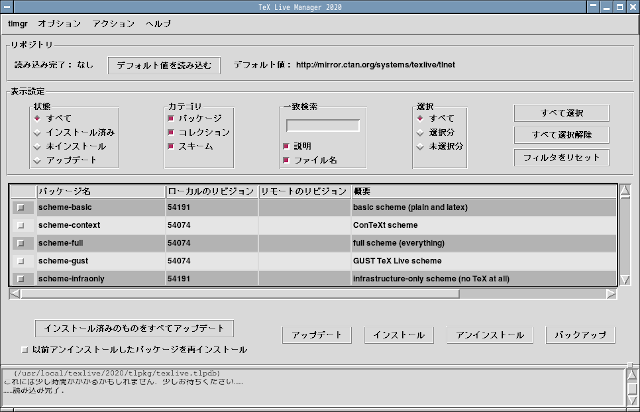This screenshot has height=412, width=640.
Task: Select the scheme-infraonly package name
Action: (71, 279)
